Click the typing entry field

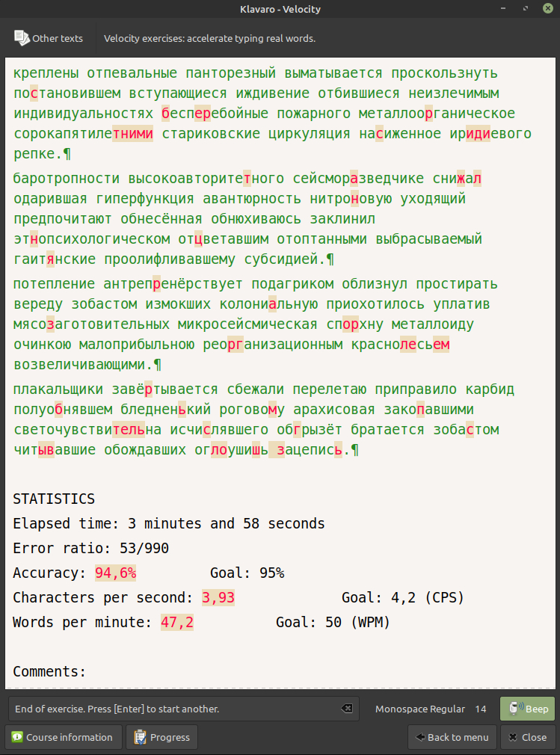[172, 709]
